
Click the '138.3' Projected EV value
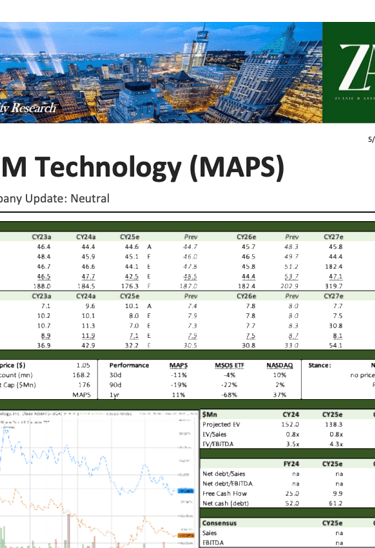(x=334, y=425)
